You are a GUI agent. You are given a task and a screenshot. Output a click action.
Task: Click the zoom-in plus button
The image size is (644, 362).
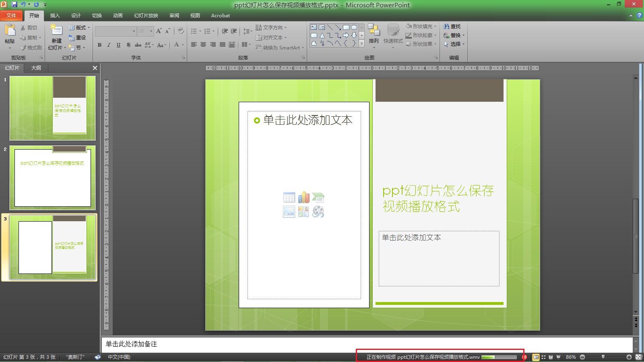pos(629,357)
